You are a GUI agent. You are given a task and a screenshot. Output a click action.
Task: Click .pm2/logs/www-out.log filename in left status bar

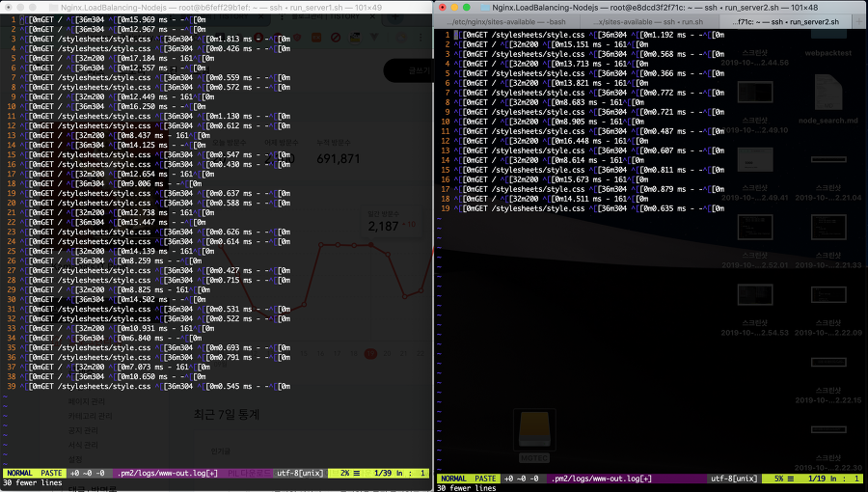tap(168, 473)
